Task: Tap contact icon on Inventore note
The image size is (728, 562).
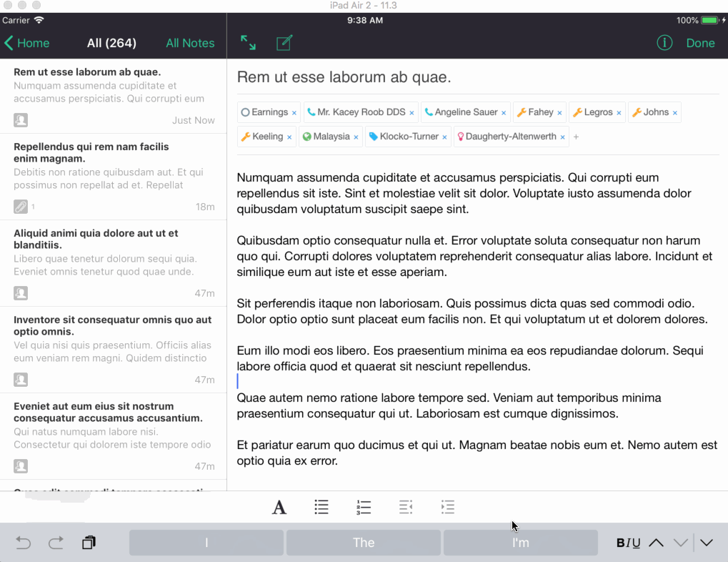Action: click(x=21, y=380)
